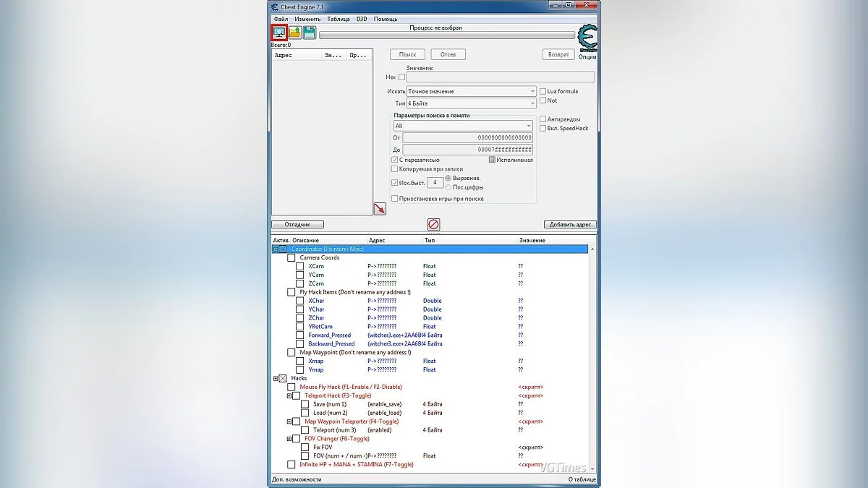The width and height of the screenshot is (868, 488).
Task: Expand the Hacks group
Action: (276, 378)
